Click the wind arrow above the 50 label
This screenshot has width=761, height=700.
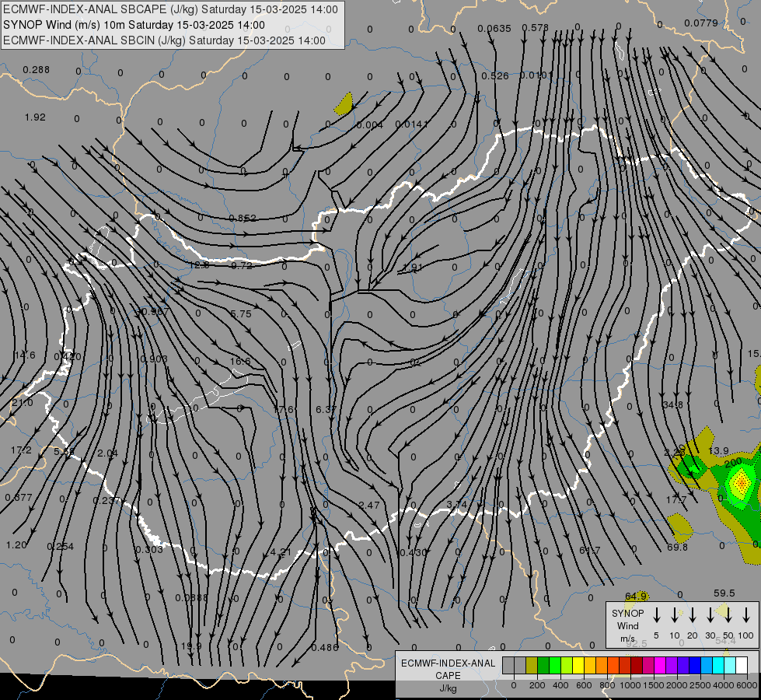coord(728,615)
